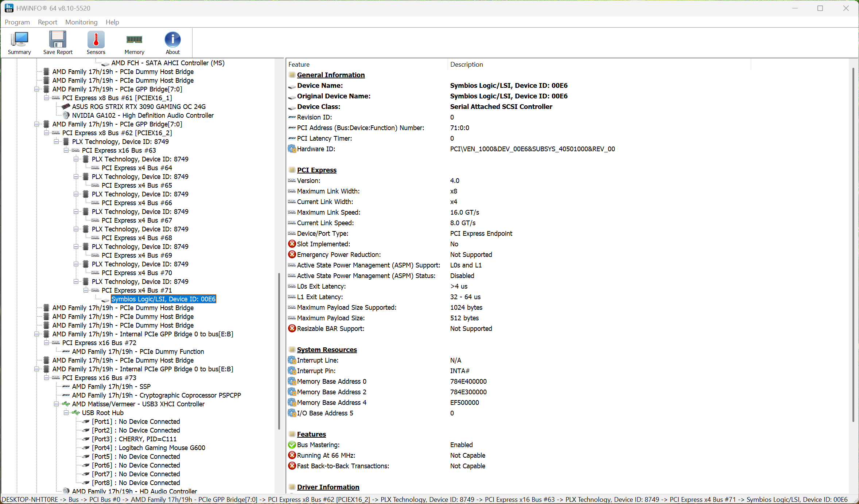Image resolution: width=859 pixels, height=504 pixels.
Task: Select Logitech Gaming Mouse G600 port entry
Action: (148, 448)
